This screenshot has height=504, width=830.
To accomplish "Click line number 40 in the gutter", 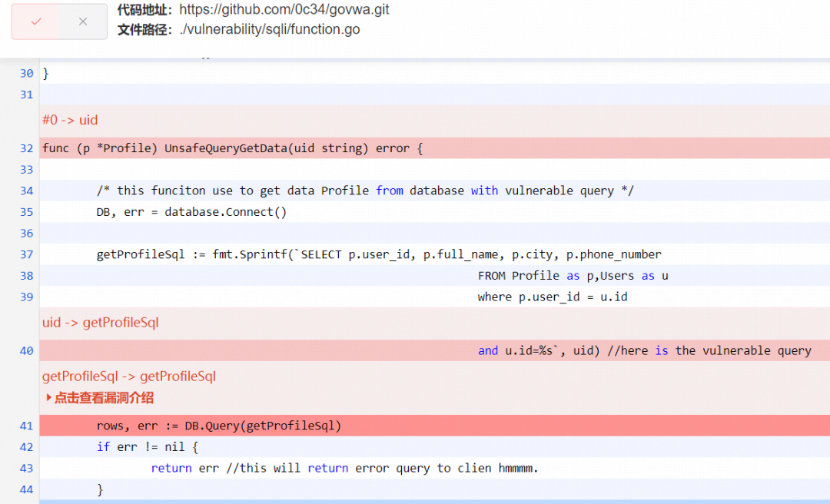I will coord(26,350).
